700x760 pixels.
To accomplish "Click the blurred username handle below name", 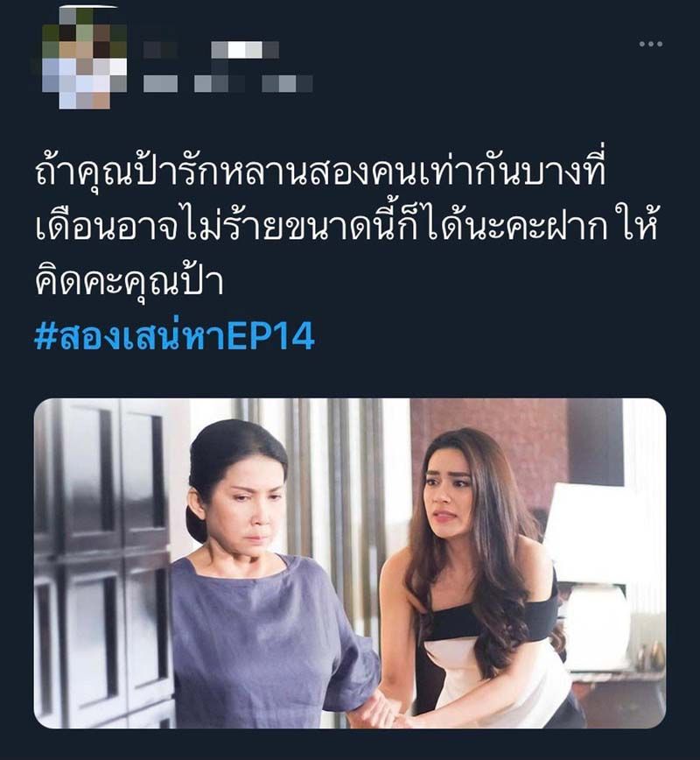I will pos(227,83).
